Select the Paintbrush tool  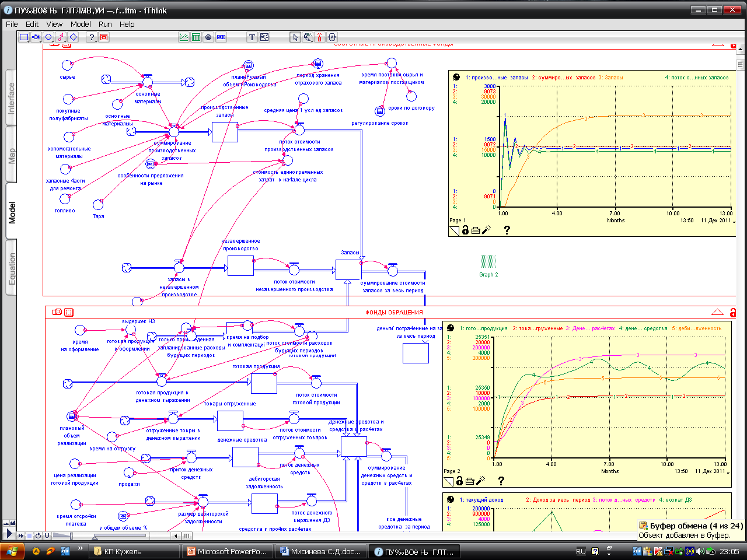click(x=308, y=37)
